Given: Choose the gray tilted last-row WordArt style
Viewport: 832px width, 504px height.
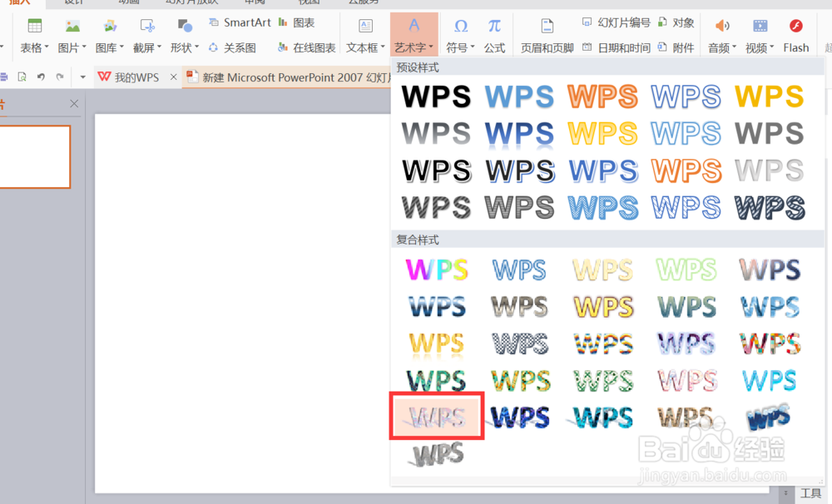Looking at the screenshot, I should tap(436, 454).
